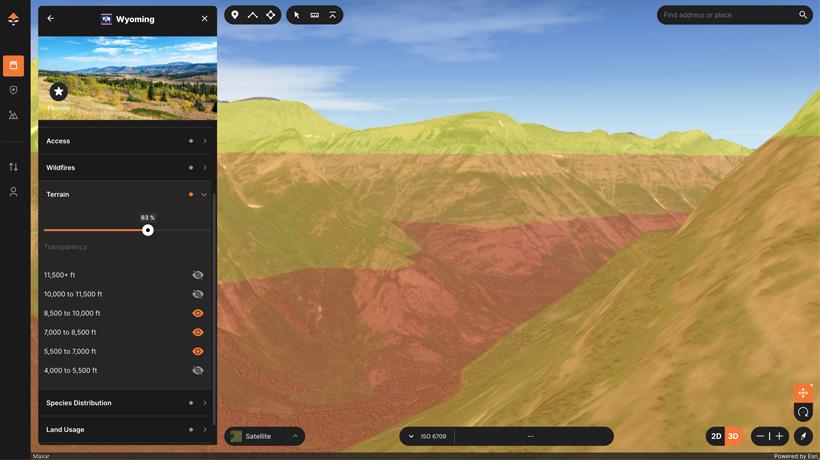Zoom in with the plus button

(780, 436)
